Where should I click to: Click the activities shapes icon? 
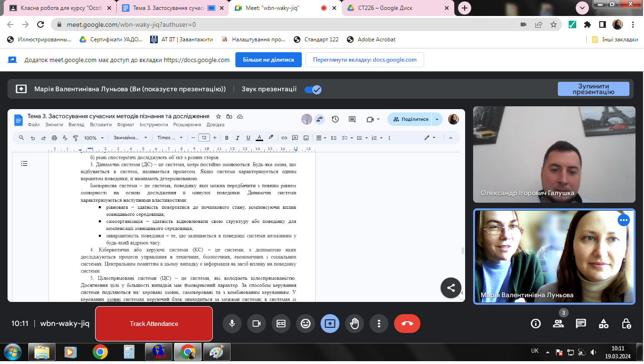(604, 324)
